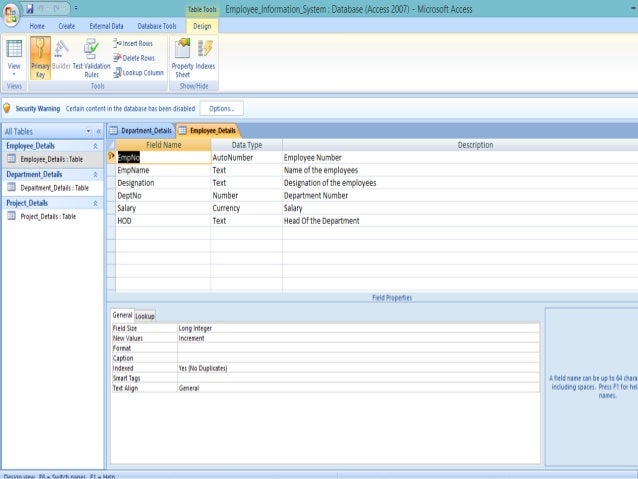Select Department_Details : Table in navigation
This screenshot has width=638, height=479.
52,188
